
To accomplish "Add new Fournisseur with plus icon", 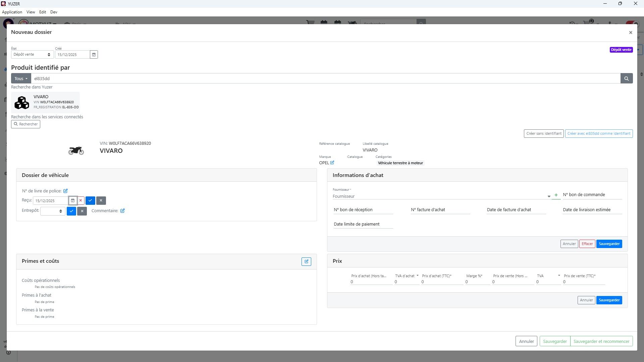I will pyautogui.click(x=556, y=195).
